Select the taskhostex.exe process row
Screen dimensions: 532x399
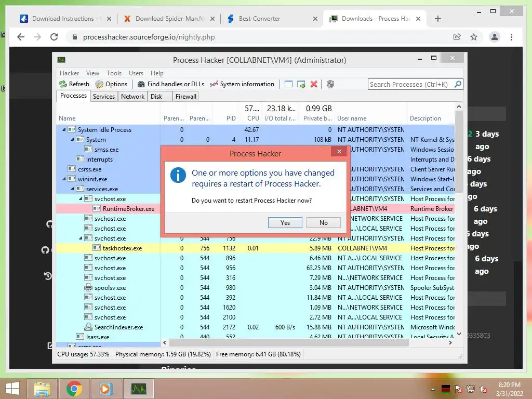click(255, 248)
